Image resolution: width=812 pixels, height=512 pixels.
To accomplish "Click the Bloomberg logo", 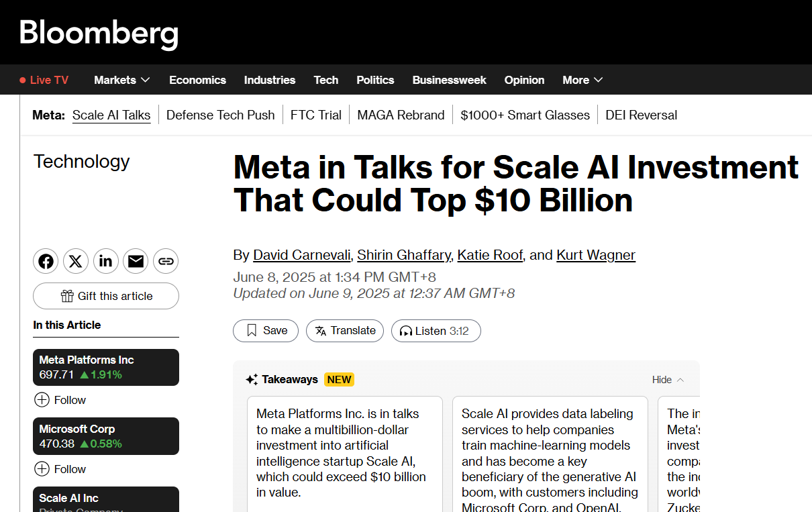I will [99, 34].
